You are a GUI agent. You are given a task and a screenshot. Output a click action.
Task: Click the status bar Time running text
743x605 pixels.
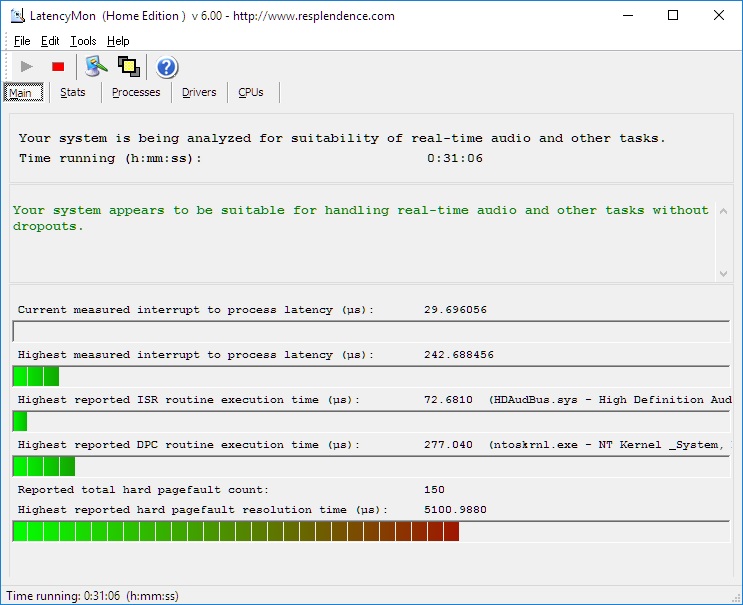(x=92, y=596)
